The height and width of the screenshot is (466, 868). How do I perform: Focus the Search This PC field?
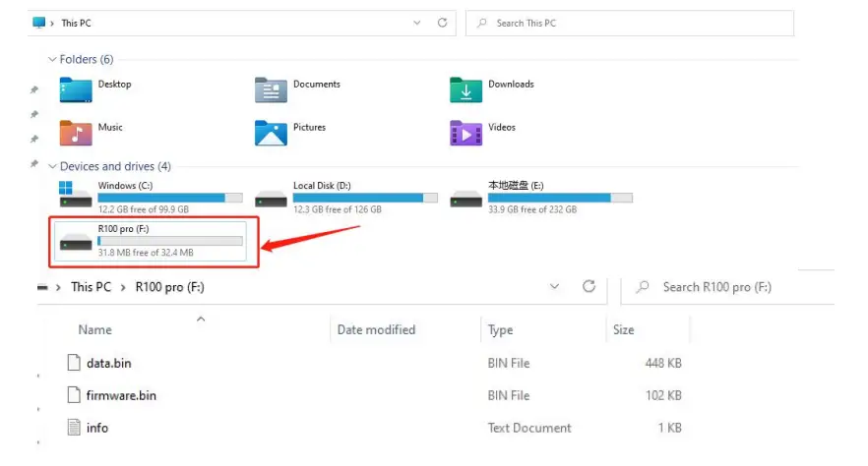(630, 24)
